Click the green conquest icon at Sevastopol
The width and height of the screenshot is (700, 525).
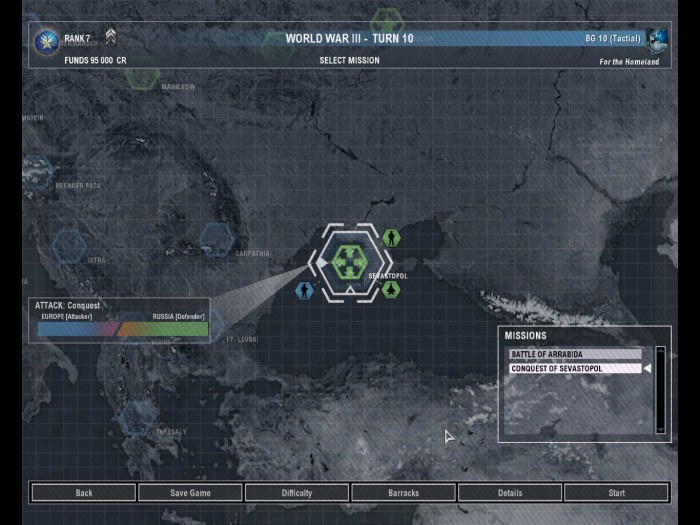point(350,262)
